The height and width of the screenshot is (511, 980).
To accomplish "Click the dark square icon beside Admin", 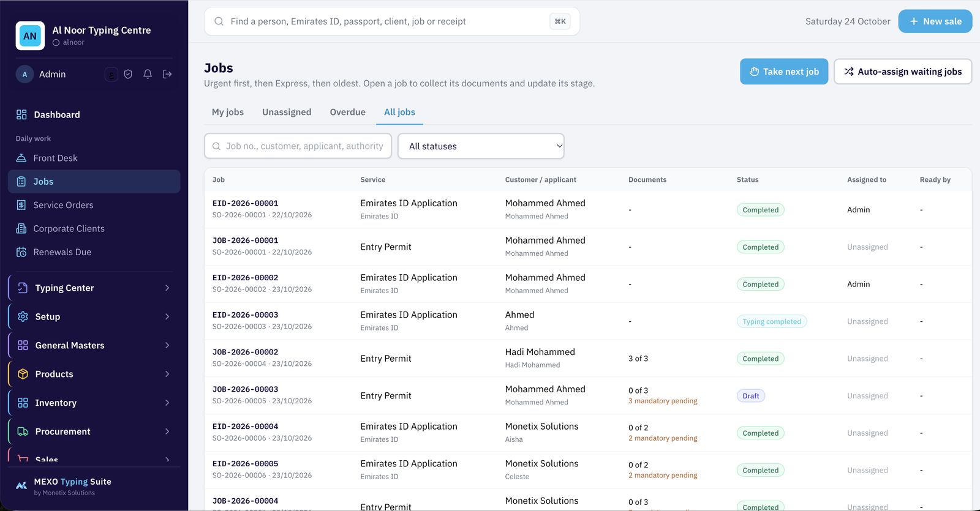I will (x=111, y=74).
